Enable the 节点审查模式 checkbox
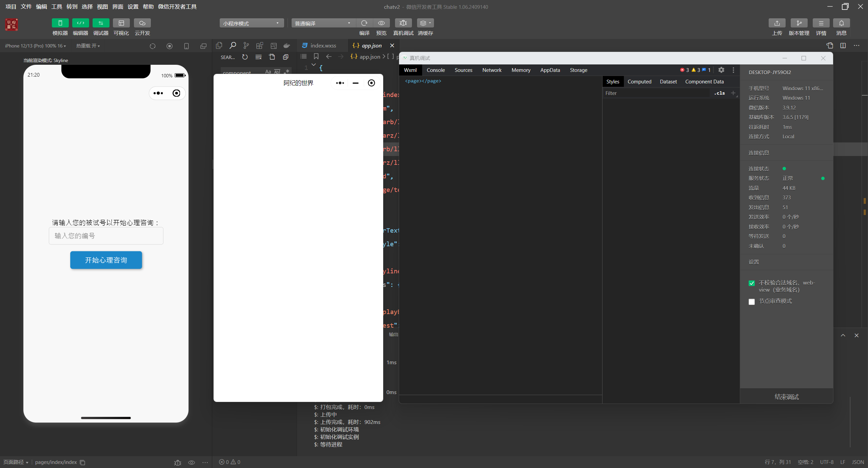Screen dimensions: 868x468 pos(752,301)
